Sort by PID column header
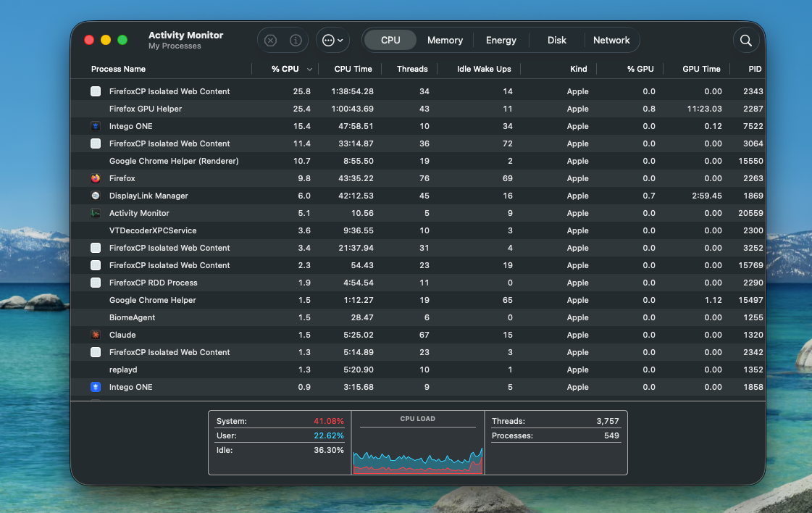812x513 pixels. [x=755, y=69]
